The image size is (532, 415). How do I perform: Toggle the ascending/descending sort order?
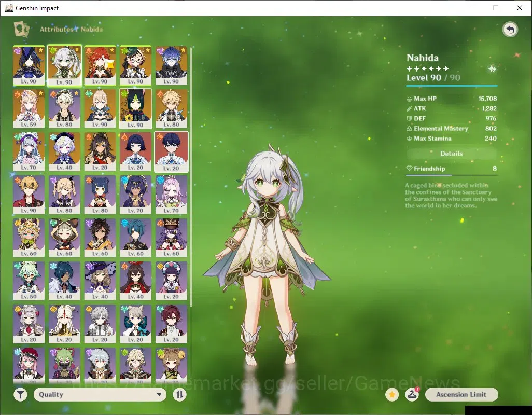[179, 395]
